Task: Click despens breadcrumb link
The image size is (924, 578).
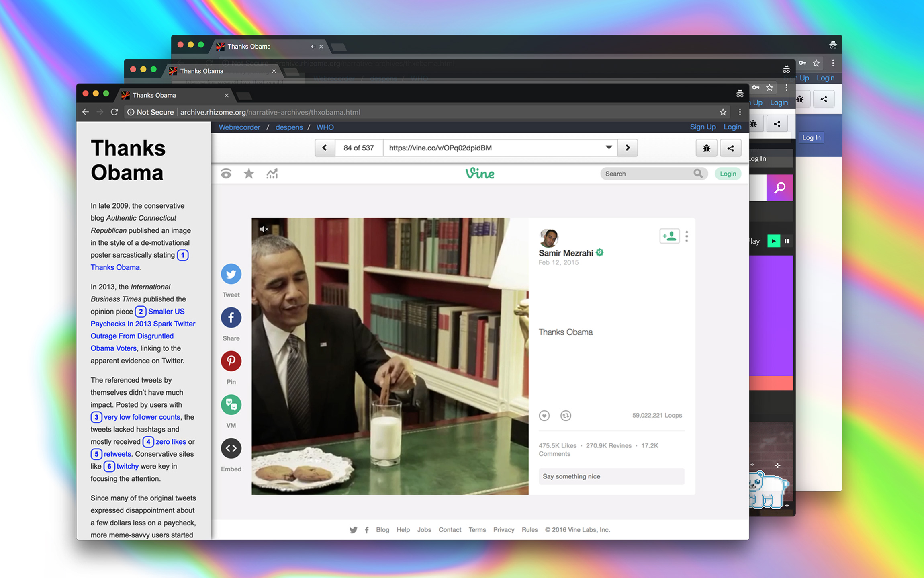Action: [x=289, y=127]
